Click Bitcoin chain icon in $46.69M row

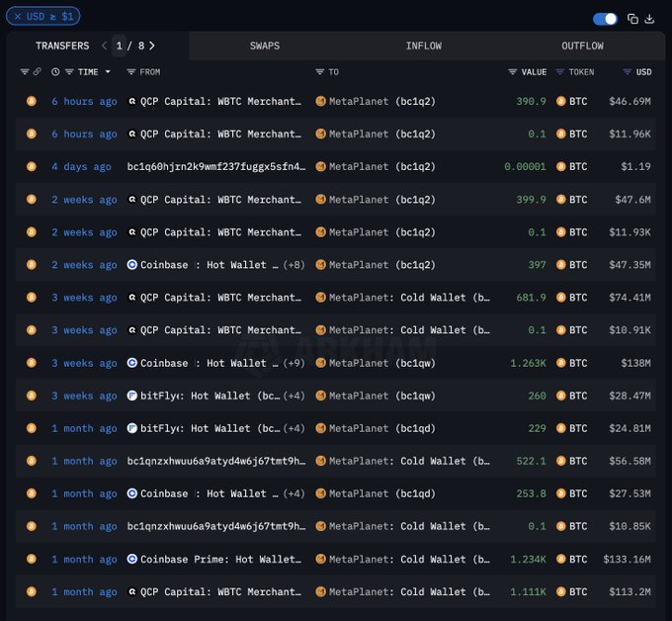click(32, 101)
